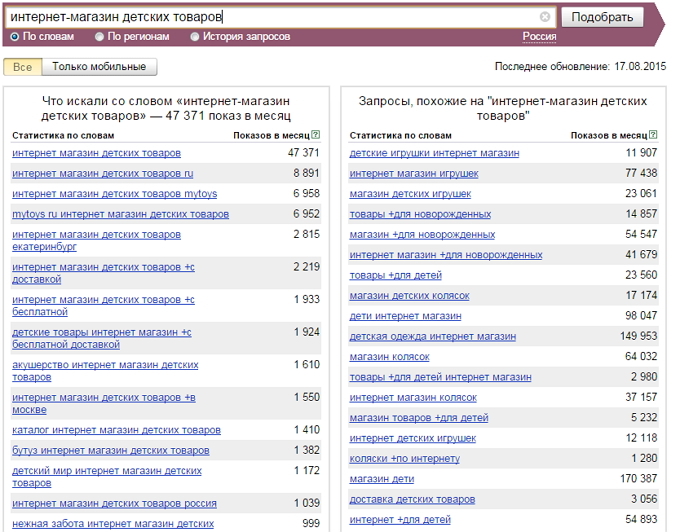Open 'дети интернет магазин' link
Image resolution: width=680 pixels, height=532 pixels.
click(x=405, y=316)
